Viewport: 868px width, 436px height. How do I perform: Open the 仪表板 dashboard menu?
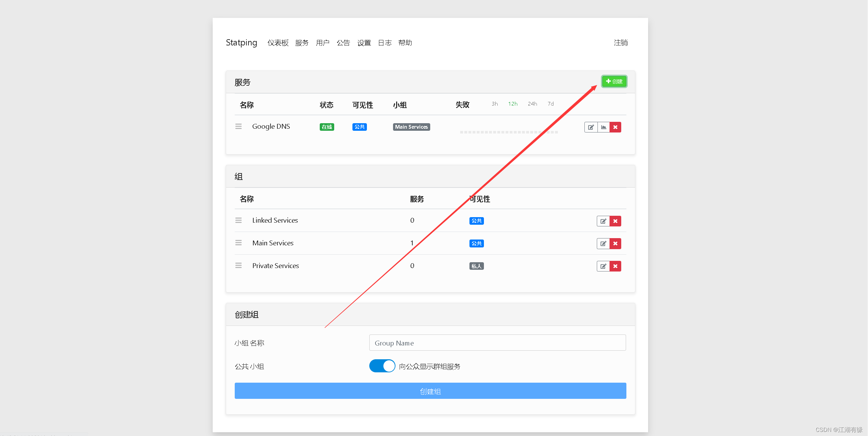pyautogui.click(x=278, y=43)
